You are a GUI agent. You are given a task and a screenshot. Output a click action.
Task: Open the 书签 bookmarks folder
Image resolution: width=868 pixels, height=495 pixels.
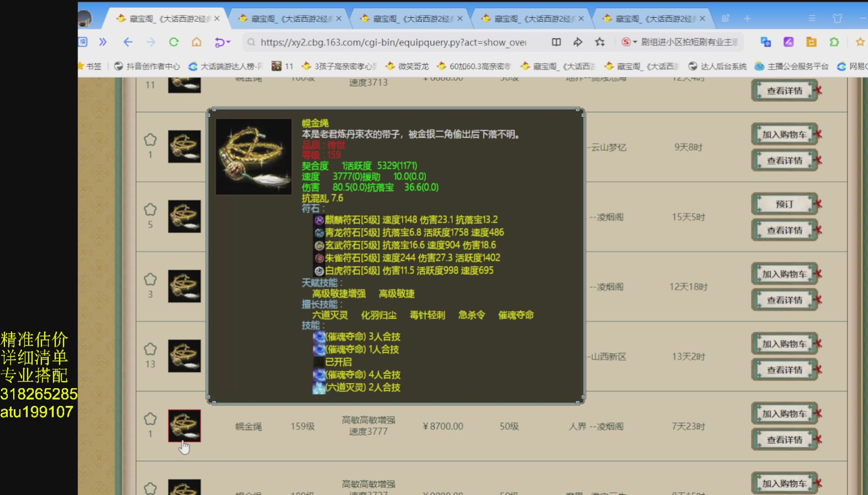(90, 66)
